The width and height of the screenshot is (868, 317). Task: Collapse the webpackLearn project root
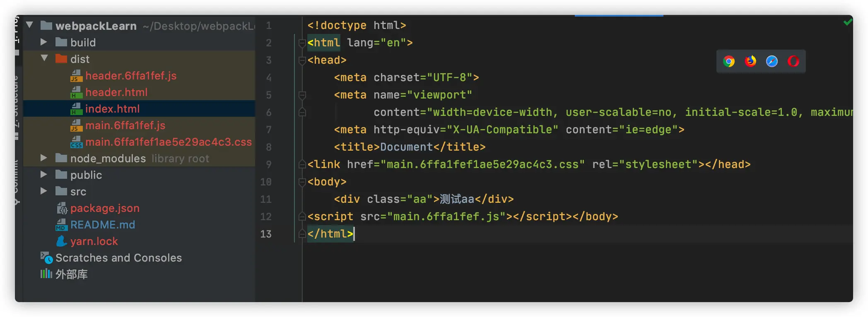29,25
